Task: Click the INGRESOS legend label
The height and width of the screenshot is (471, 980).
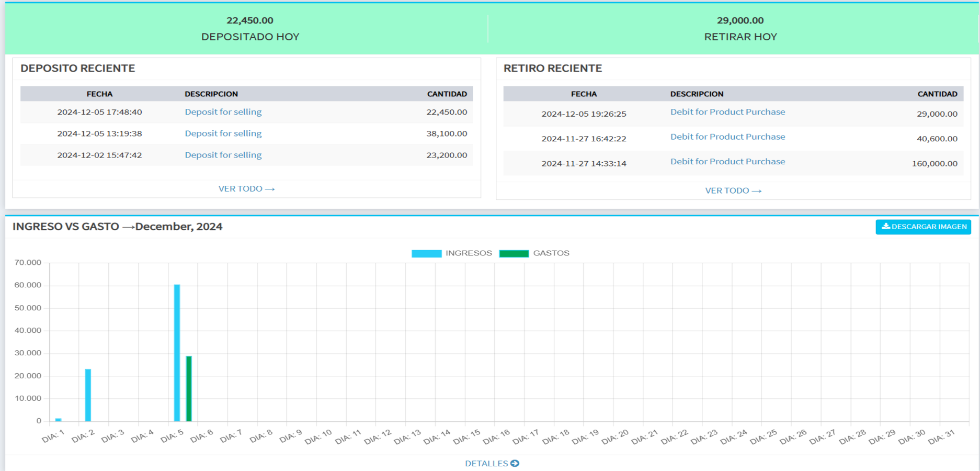Action: [x=469, y=253]
